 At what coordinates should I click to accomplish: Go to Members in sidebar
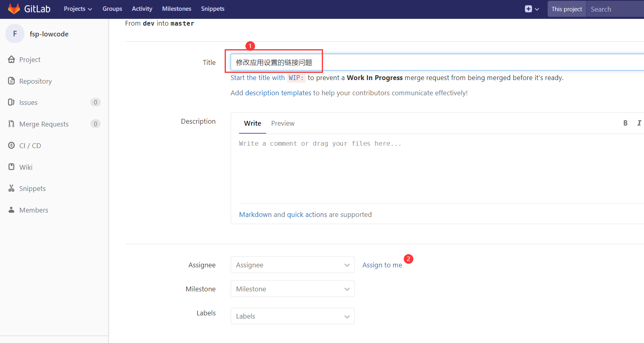pos(34,210)
